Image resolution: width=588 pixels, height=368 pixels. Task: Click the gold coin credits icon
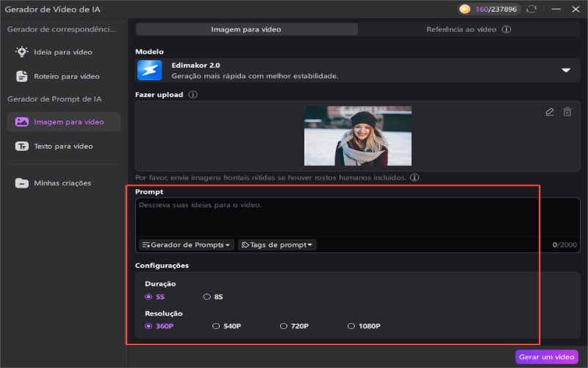coord(465,10)
